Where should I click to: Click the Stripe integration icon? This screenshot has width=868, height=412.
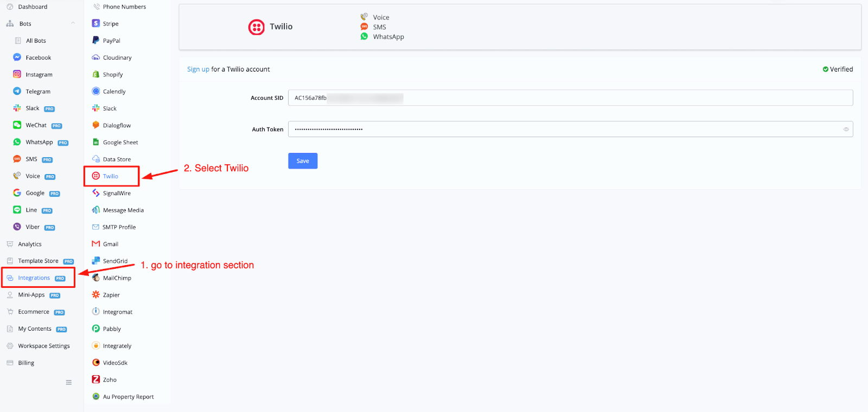(96, 23)
